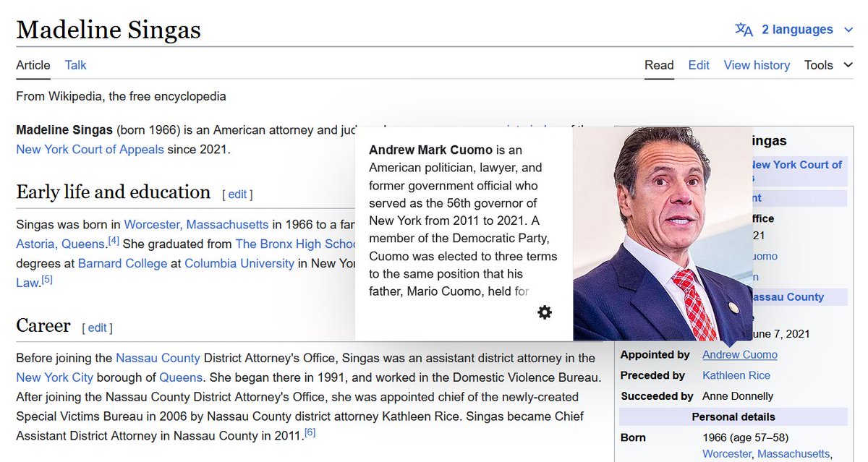The width and height of the screenshot is (868, 462).
Task: Click the language translation icon
Action: (744, 30)
